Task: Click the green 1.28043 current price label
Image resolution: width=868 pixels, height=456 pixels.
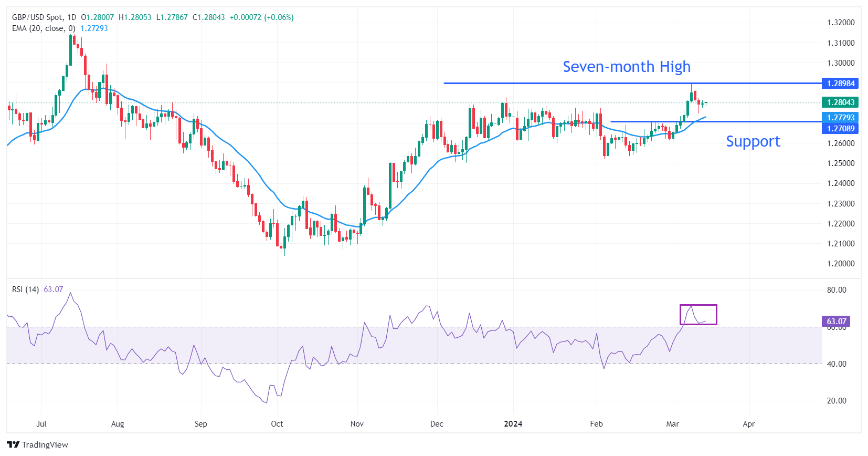Action: coord(840,102)
